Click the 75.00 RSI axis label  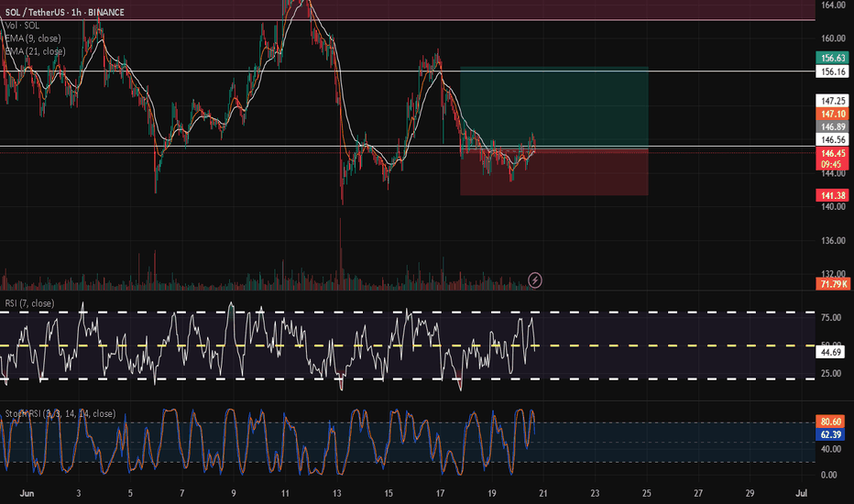(x=831, y=318)
